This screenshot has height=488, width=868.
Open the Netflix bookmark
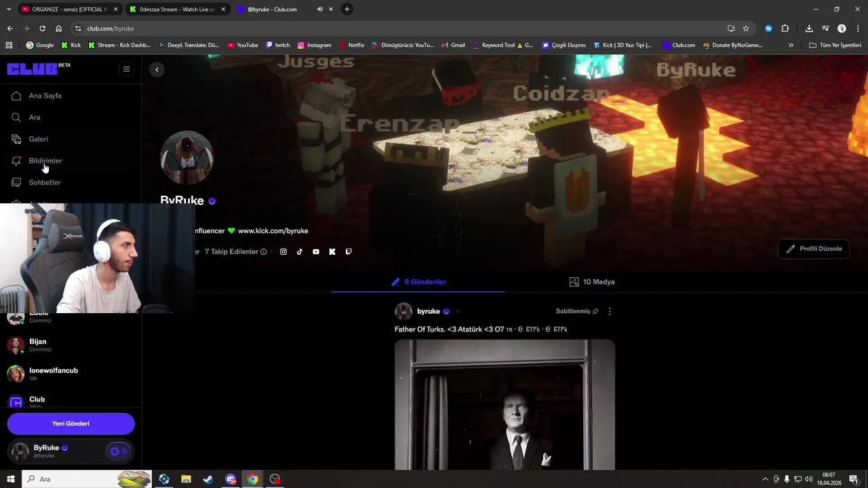(x=352, y=45)
